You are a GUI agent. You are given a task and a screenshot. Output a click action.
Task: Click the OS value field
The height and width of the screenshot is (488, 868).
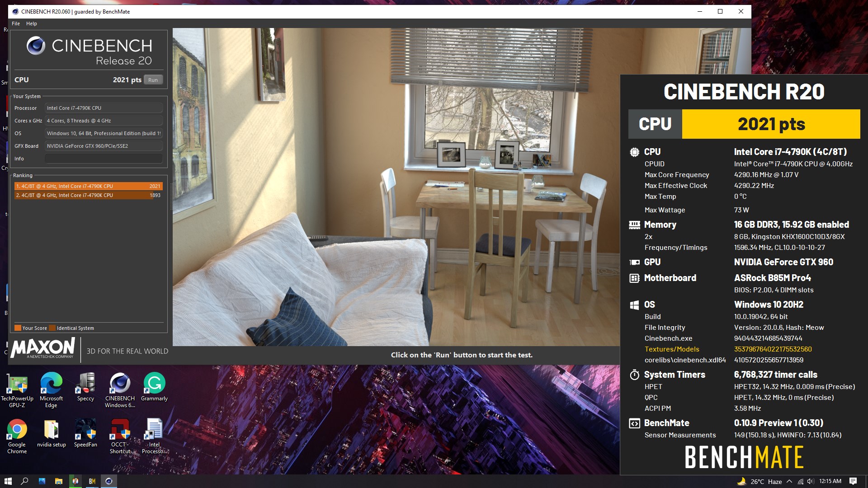coord(104,133)
